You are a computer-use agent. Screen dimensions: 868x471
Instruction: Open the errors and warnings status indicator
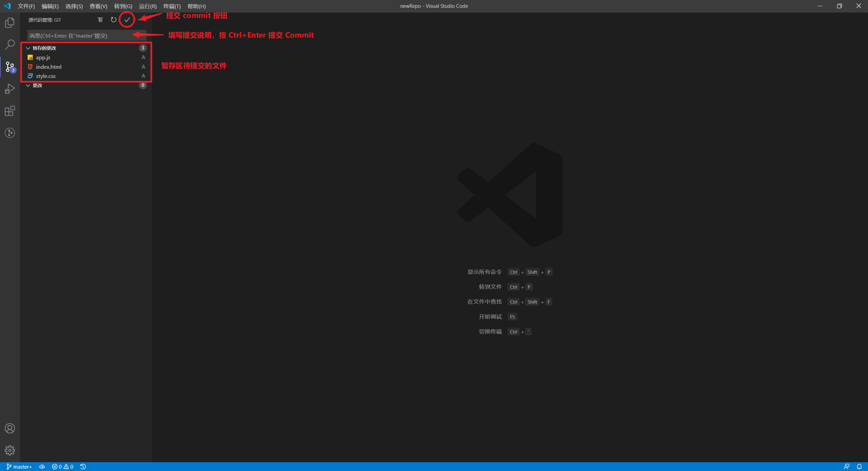point(63,467)
